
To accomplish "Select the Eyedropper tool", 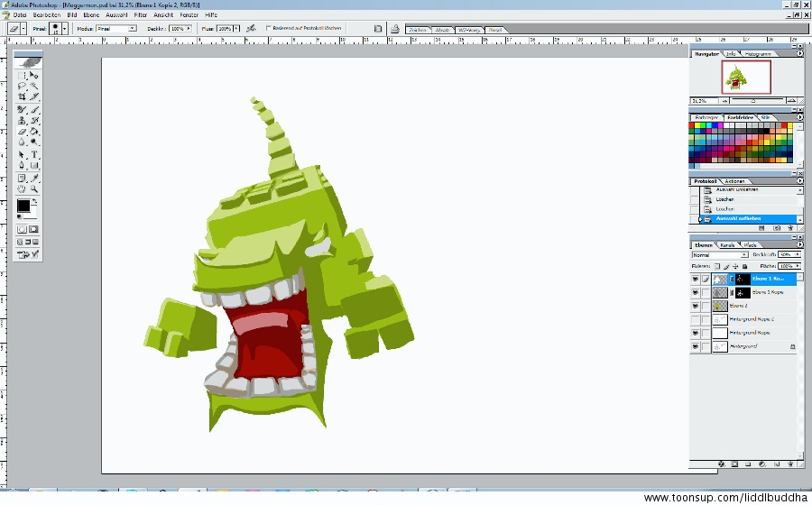I will click(x=34, y=179).
